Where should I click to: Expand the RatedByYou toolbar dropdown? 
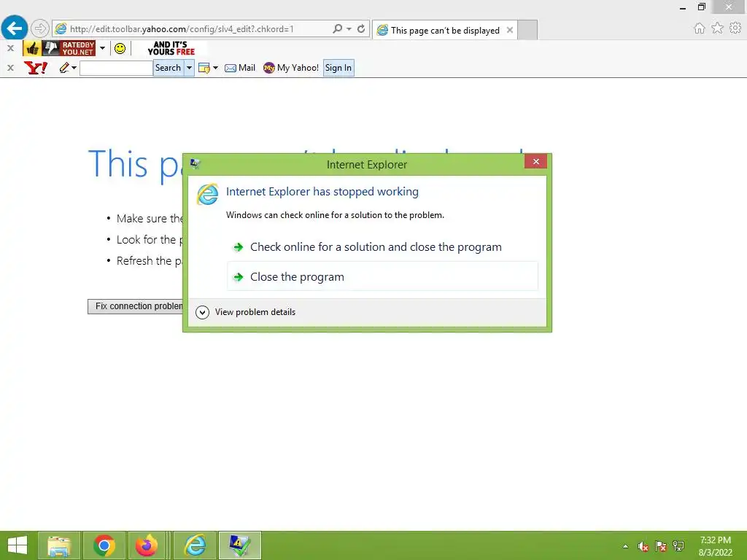[x=102, y=48]
